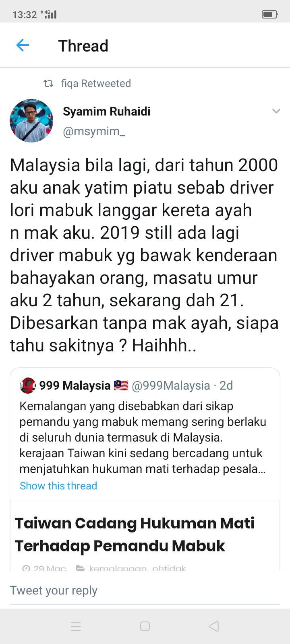Open the quoted tweet text by 999 Malaysia
This screenshot has width=290, height=644.
click(x=143, y=438)
